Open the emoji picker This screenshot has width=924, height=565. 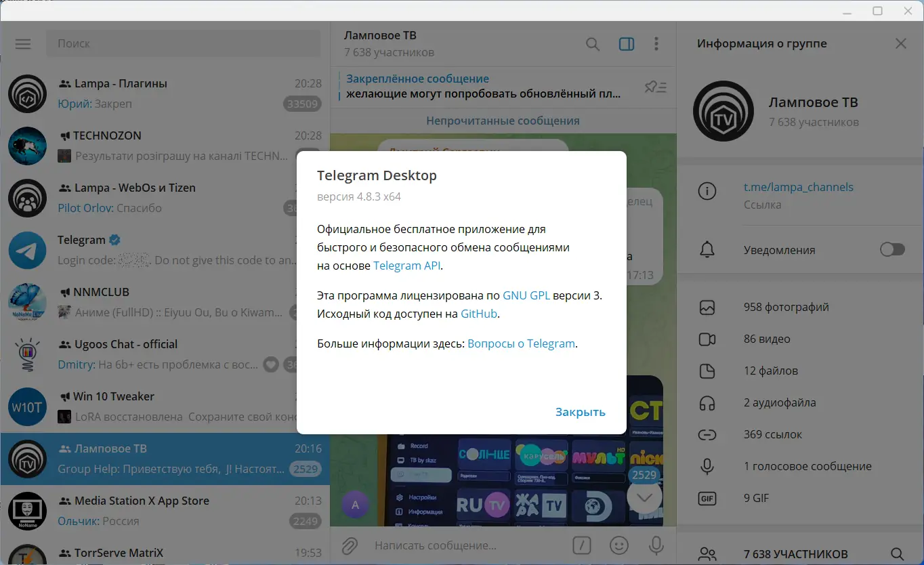coord(618,545)
